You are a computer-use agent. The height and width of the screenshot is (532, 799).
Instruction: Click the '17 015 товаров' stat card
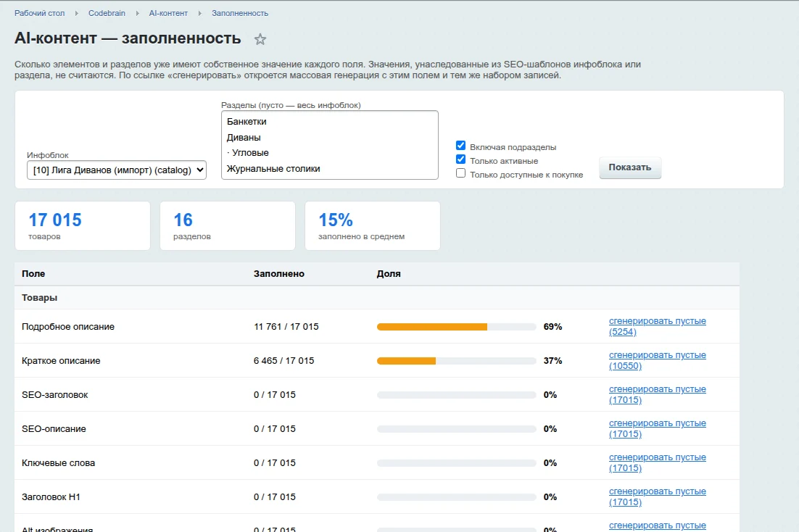click(x=83, y=225)
